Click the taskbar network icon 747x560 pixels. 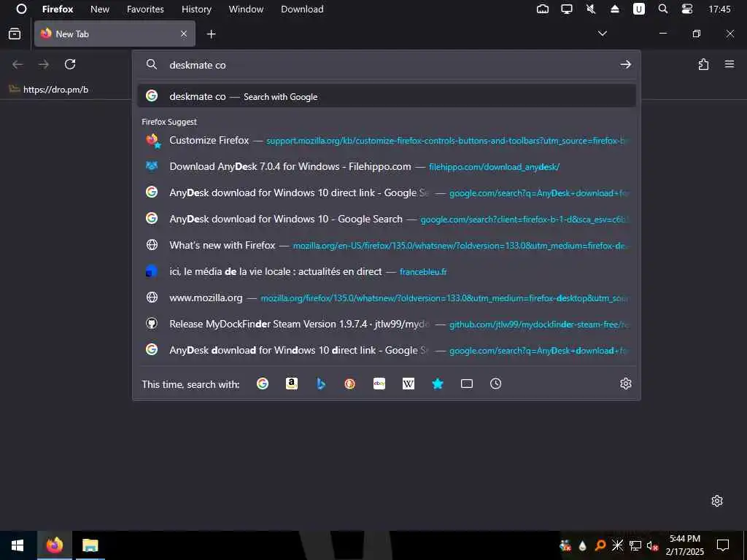(x=635, y=545)
